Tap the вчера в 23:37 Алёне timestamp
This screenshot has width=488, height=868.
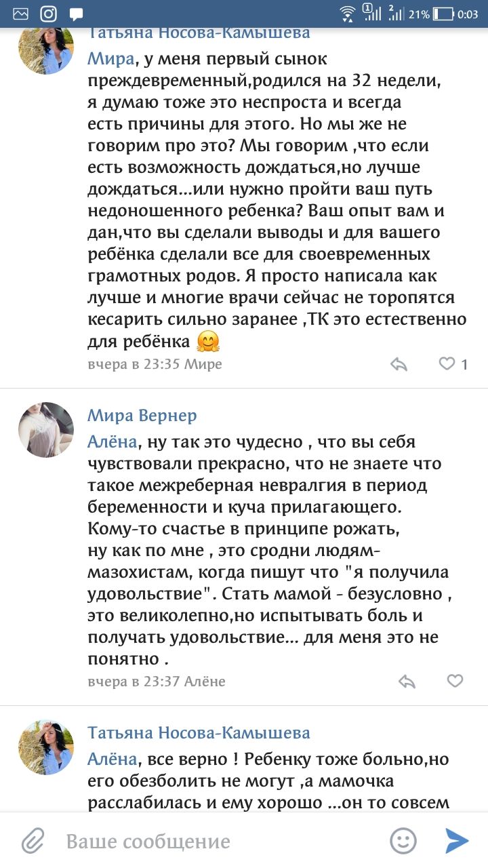[157, 681]
